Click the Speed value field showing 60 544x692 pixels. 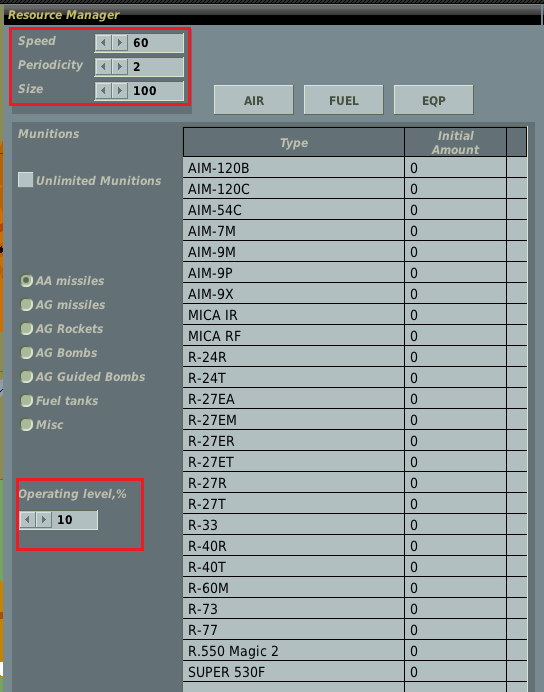(156, 43)
